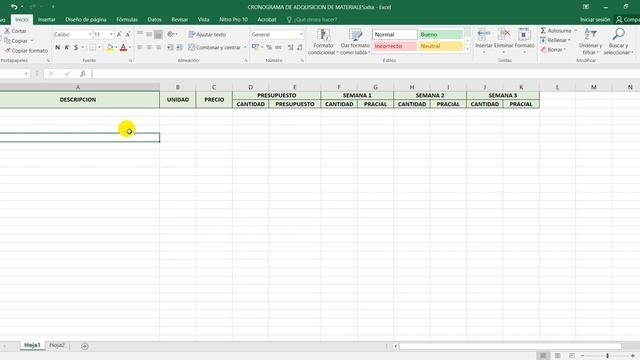This screenshot has height=360, width=640.
Task: Open the font color dropdown arrow
Action: pos(130,48)
